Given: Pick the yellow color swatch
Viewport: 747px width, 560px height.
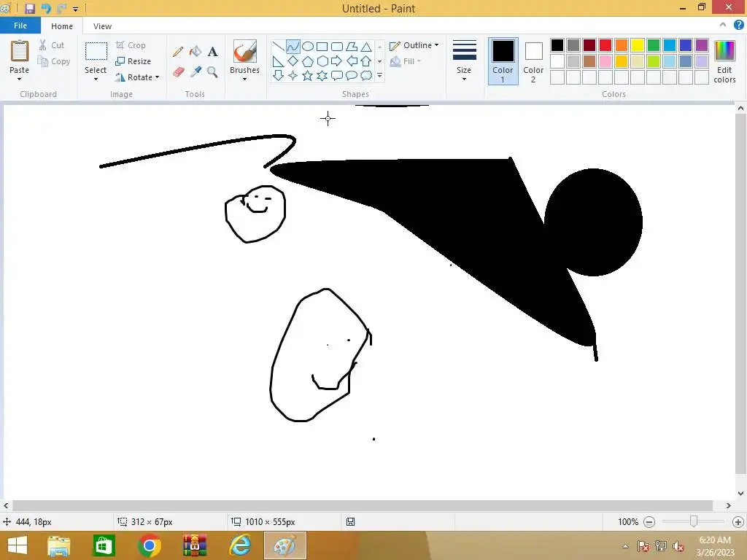Looking at the screenshot, I should [638, 45].
